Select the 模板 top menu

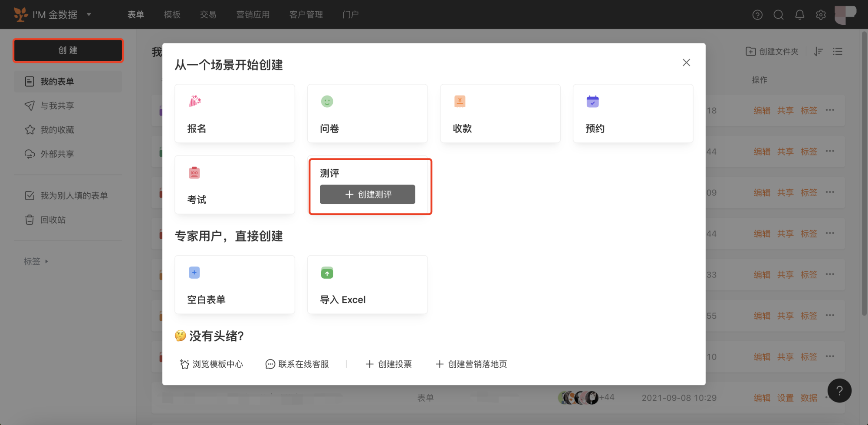172,14
